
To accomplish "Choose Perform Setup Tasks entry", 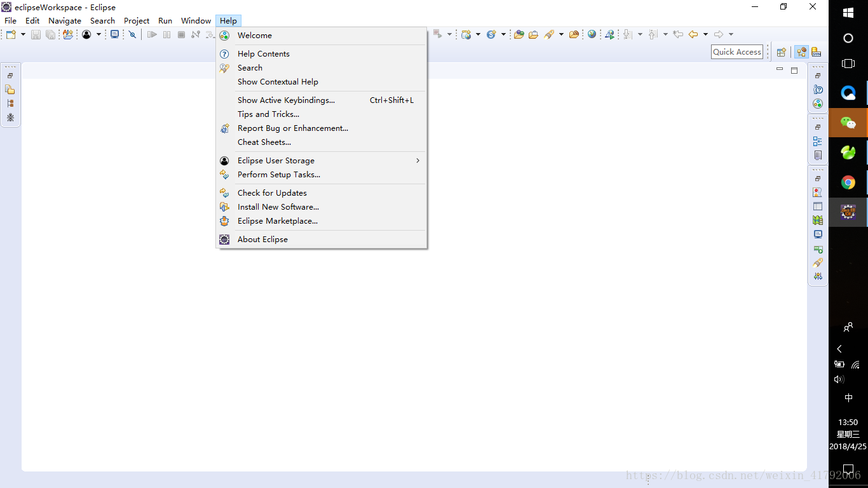I will click(x=322, y=175).
